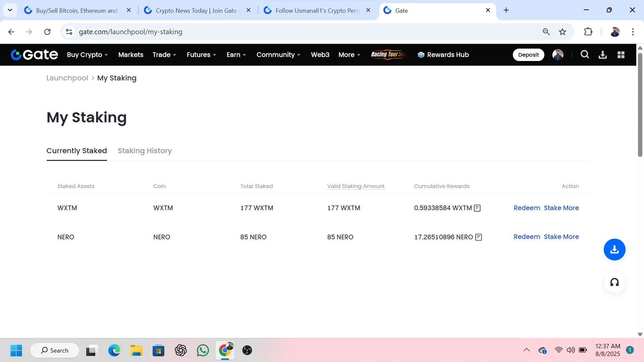Screen dimensions: 644x362
Task: Close the Crypto News Today tab
Action: (249, 10)
